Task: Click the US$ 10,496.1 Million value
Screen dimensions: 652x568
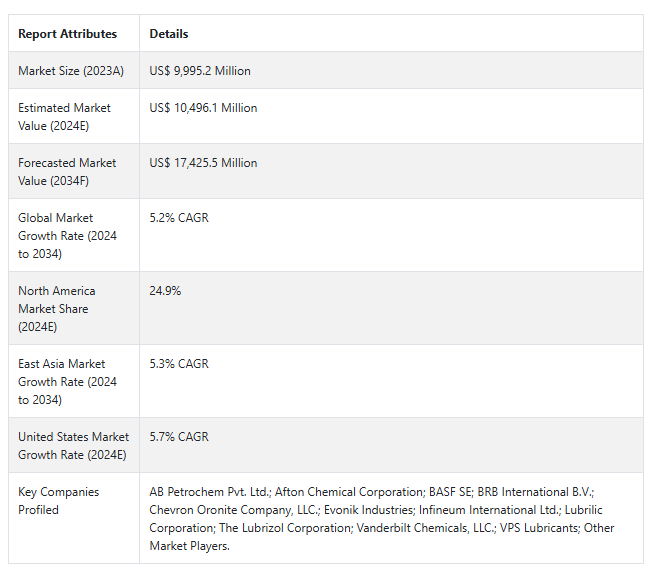Action: pyautogui.click(x=203, y=108)
